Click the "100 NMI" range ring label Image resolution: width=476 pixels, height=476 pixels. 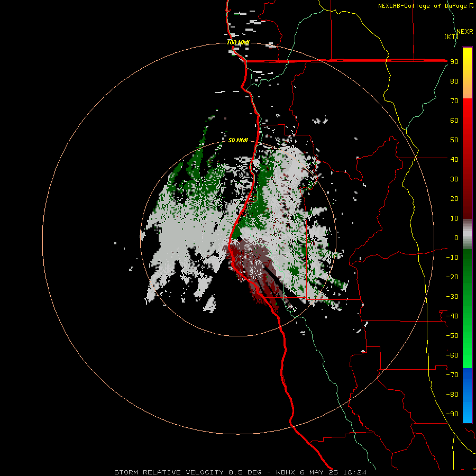click(x=238, y=42)
